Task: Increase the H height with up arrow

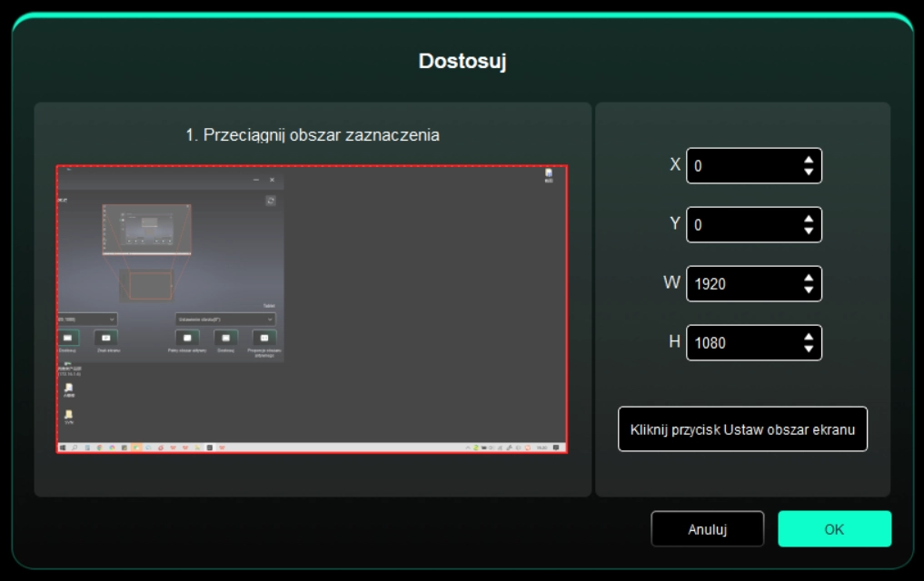Action: point(809,338)
